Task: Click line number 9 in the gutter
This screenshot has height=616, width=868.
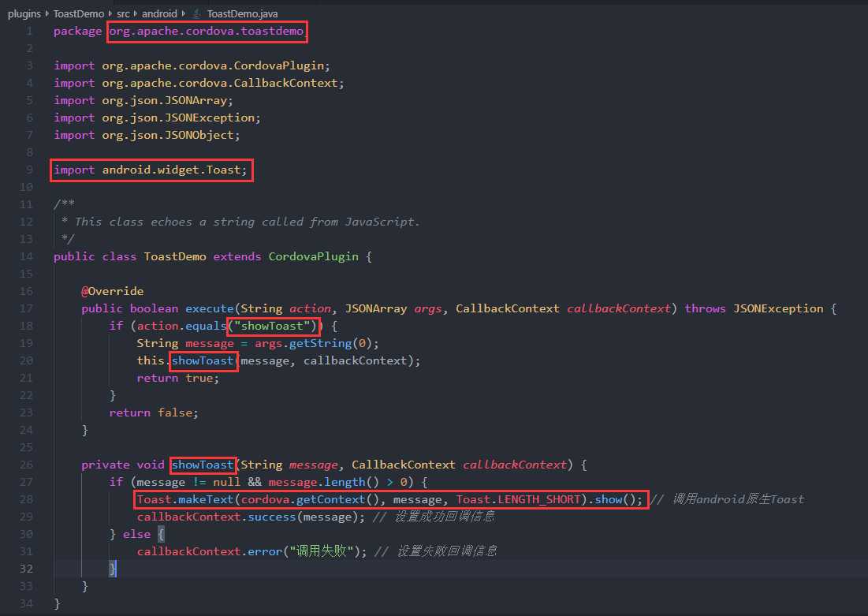Action: pyautogui.click(x=29, y=170)
